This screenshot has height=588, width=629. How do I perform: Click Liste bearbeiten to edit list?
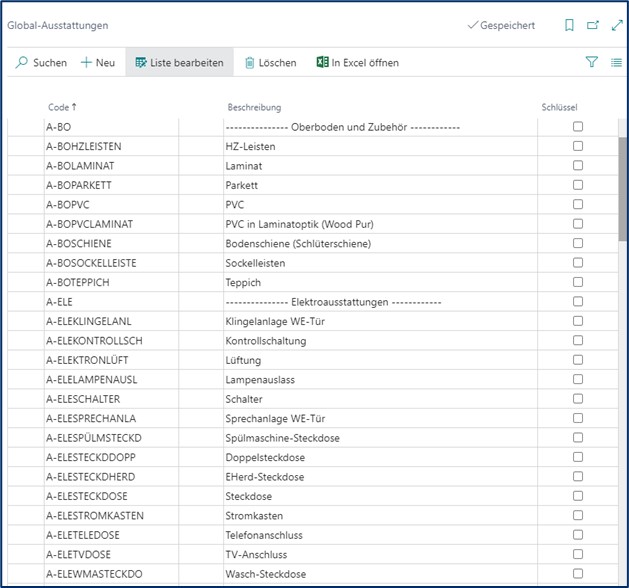[x=179, y=62]
